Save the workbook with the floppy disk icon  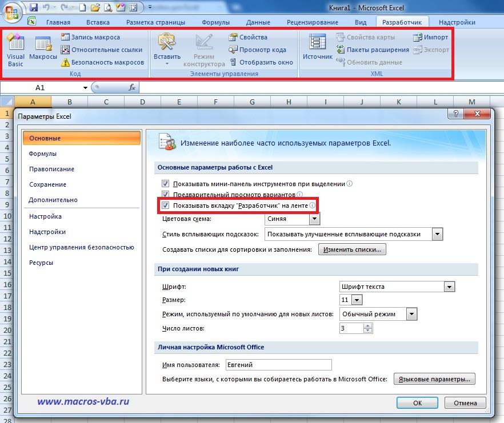[x=33, y=7]
